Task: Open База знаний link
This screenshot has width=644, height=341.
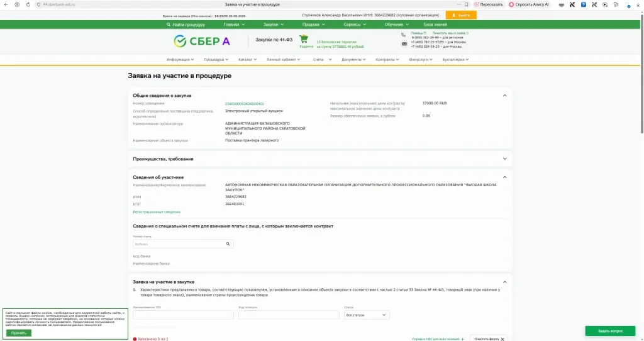Action: click(x=435, y=25)
